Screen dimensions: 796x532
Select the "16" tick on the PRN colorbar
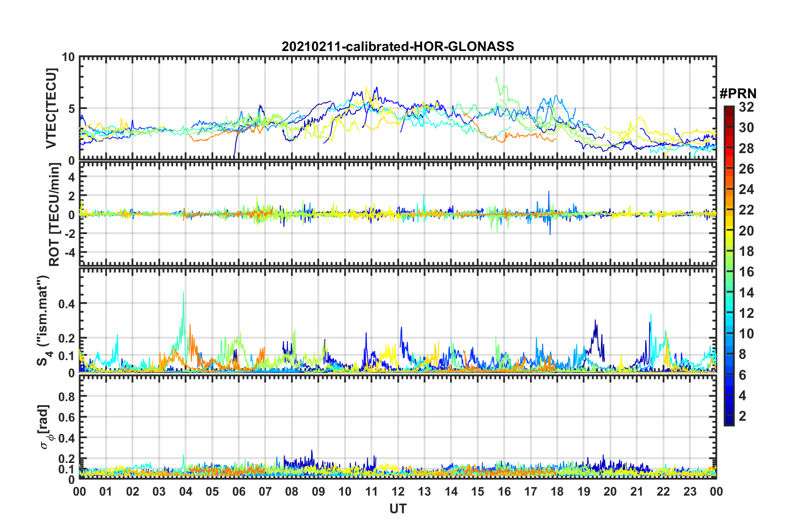[746, 272]
